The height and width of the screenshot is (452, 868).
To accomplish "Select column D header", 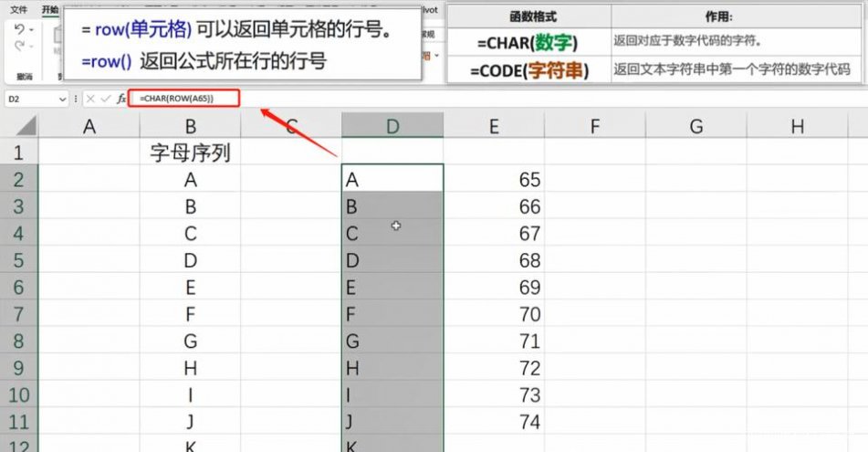I will [392, 125].
